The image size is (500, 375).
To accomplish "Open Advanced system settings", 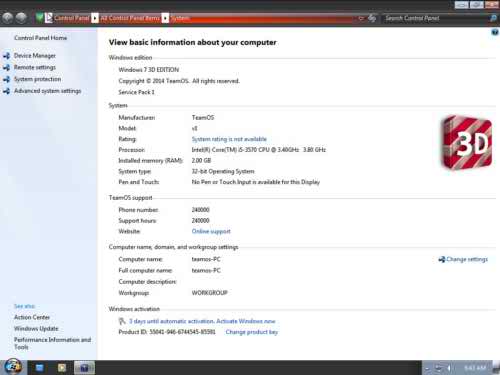I will click(47, 91).
